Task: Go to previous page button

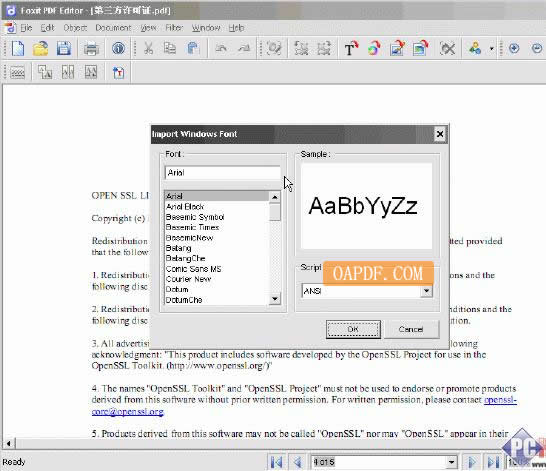Action: (297, 462)
